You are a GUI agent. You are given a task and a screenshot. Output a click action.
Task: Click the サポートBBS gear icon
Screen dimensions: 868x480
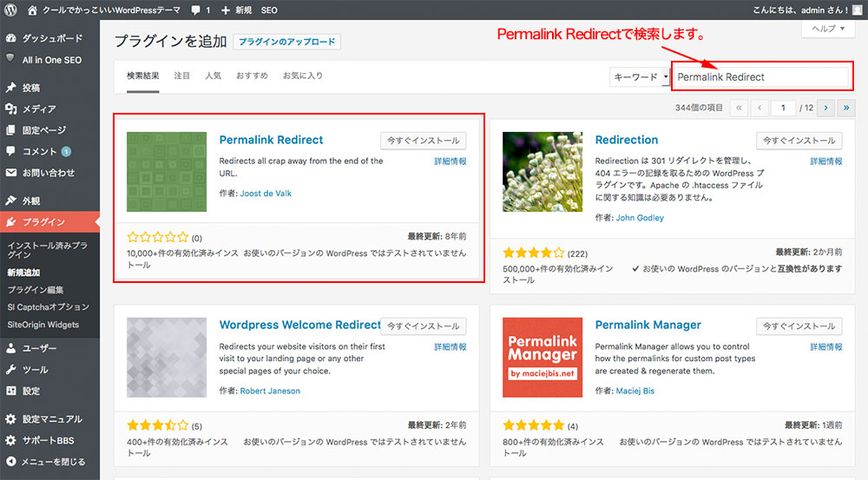tap(11, 440)
